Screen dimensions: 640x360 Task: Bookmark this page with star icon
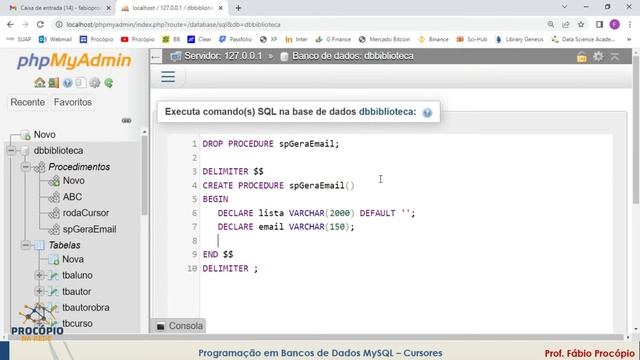[x=581, y=24]
